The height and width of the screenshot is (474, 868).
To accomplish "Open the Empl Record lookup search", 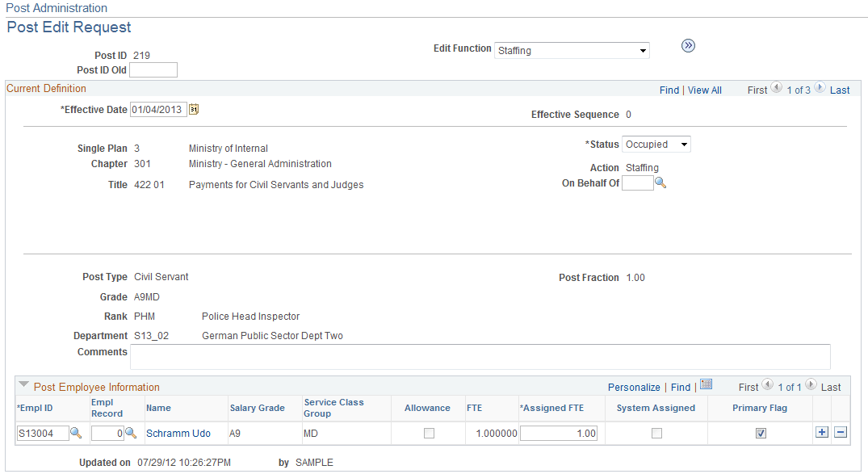I will point(132,433).
